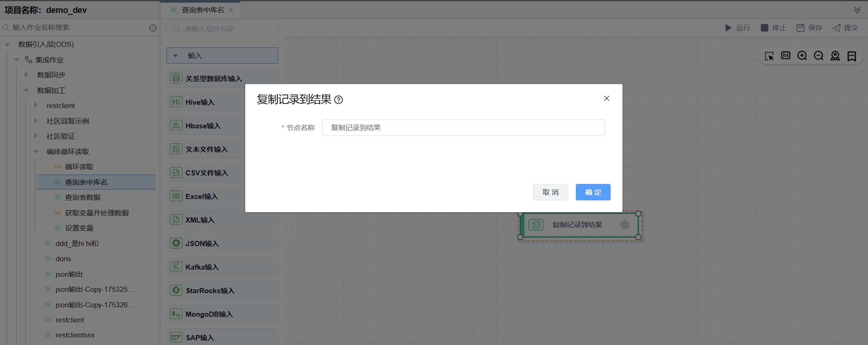Click the 节点名称 node name input field

tap(463, 128)
